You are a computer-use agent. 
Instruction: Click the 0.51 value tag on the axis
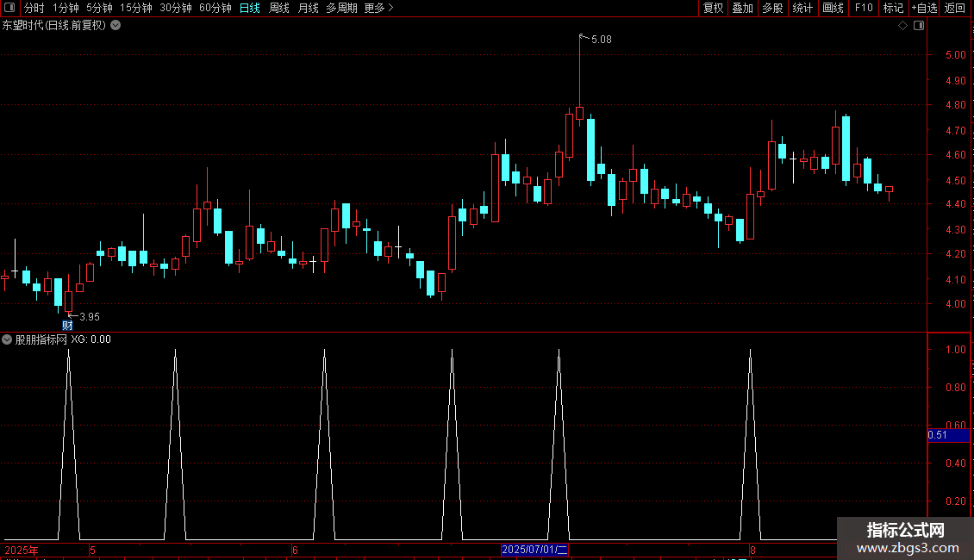pyautogui.click(x=948, y=435)
